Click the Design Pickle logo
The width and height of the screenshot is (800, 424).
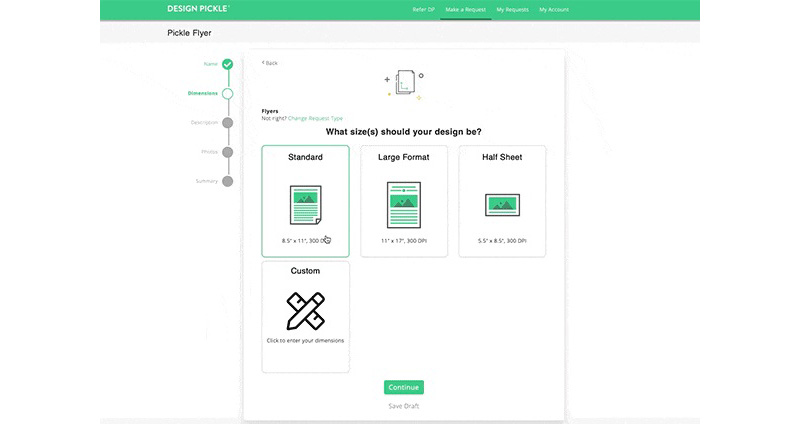pyautogui.click(x=198, y=9)
